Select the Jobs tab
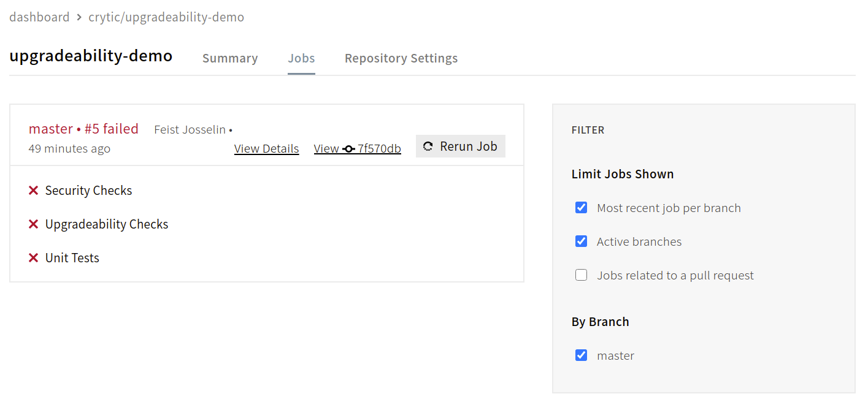The image size is (868, 402). point(301,58)
